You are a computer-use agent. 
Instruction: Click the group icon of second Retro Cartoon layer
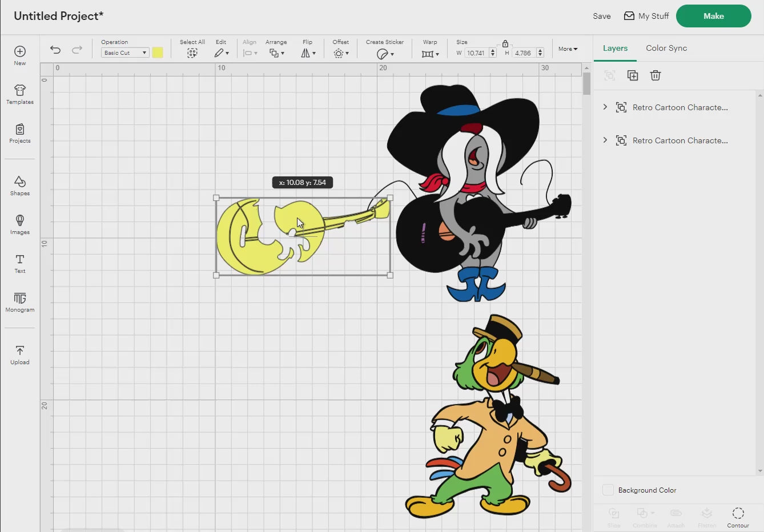tap(621, 140)
